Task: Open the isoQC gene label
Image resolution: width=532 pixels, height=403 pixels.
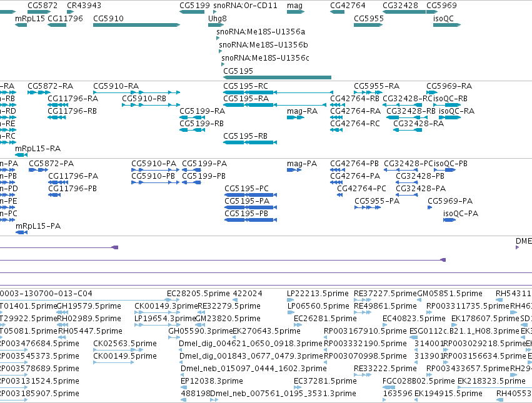Action: click(x=443, y=19)
